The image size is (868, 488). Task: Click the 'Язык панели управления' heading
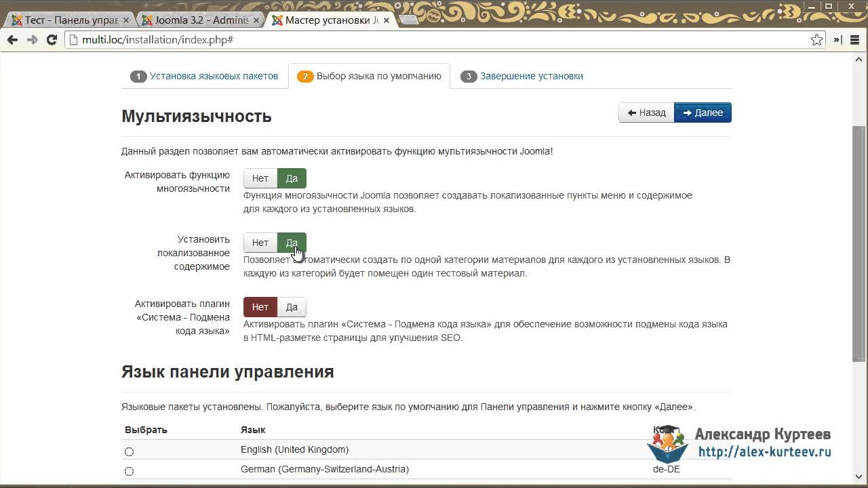coord(227,371)
